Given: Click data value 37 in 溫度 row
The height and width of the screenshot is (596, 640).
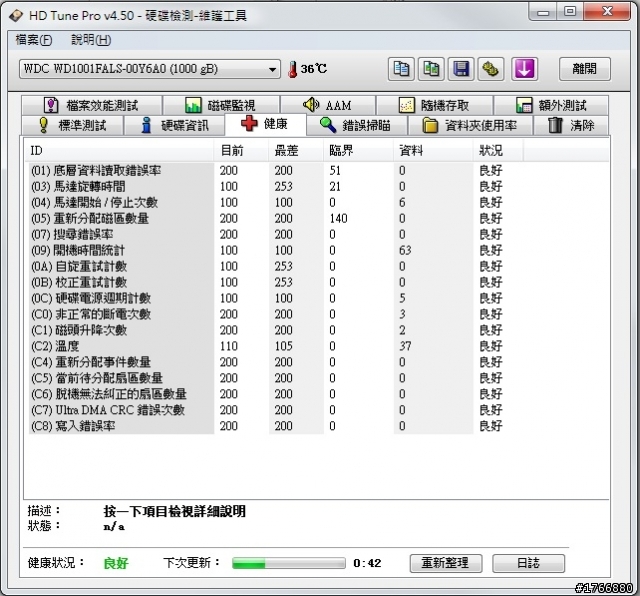Looking at the screenshot, I should click(405, 346).
